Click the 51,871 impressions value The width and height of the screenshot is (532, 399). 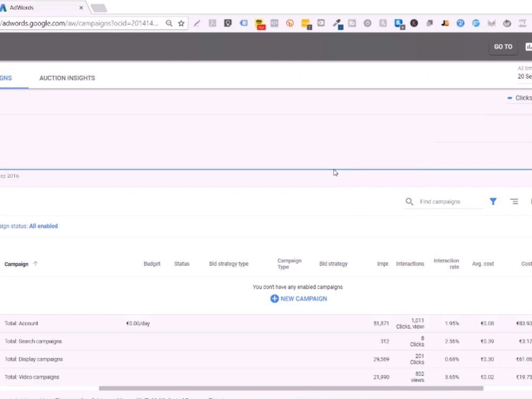[x=381, y=323]
